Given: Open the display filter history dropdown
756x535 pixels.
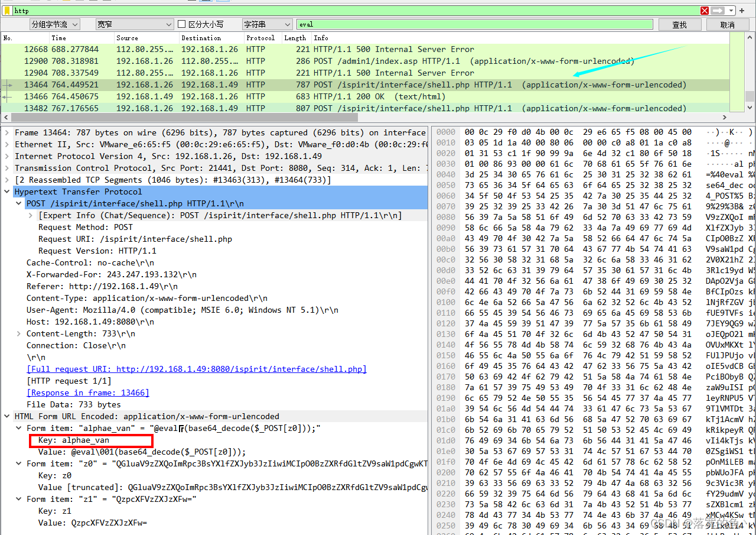Looking at the screenshot, I should tap(731, 11).
